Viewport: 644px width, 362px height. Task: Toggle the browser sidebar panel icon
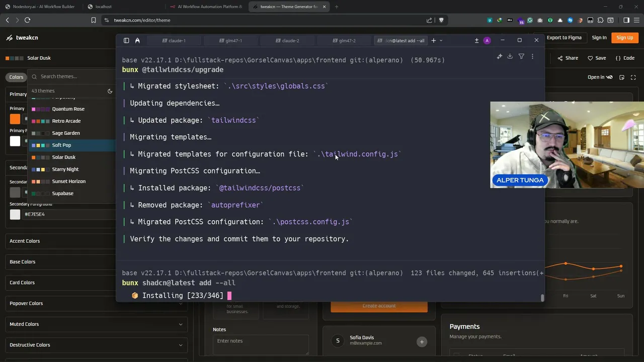coord(626,20)
